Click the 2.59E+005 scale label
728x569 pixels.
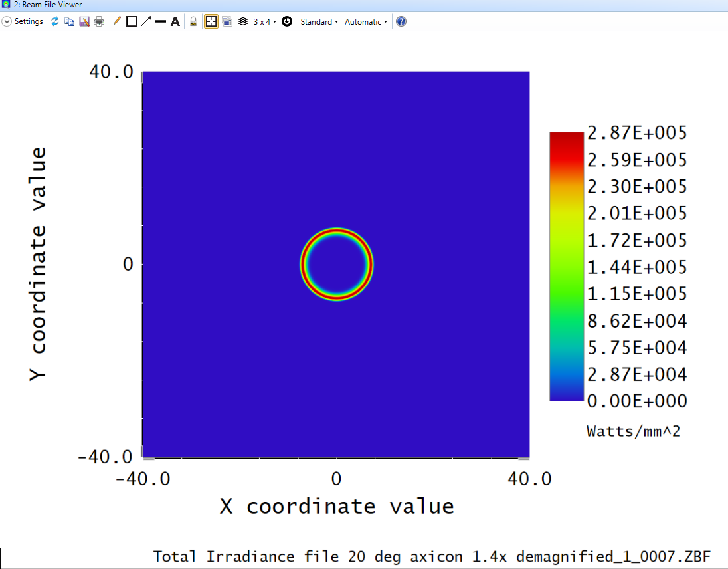[637, 160]
